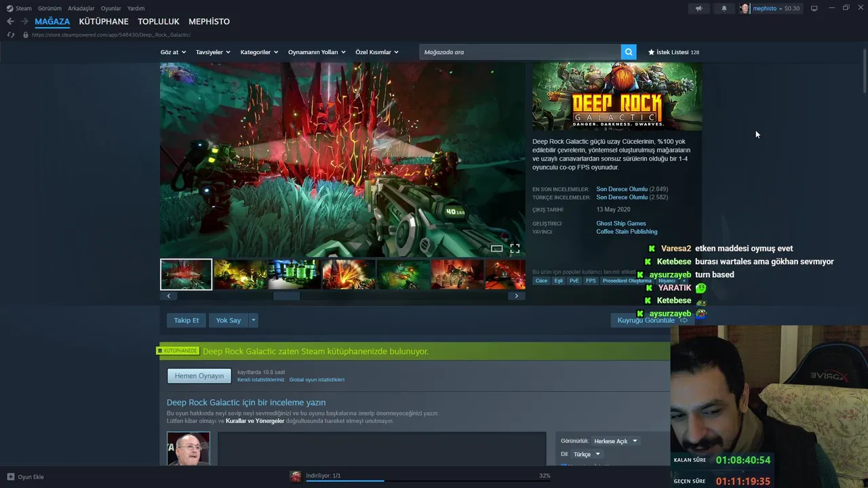Open the notifications bell
The width and height of the screenshot is (868, 488).
click(x=724, y=8)
